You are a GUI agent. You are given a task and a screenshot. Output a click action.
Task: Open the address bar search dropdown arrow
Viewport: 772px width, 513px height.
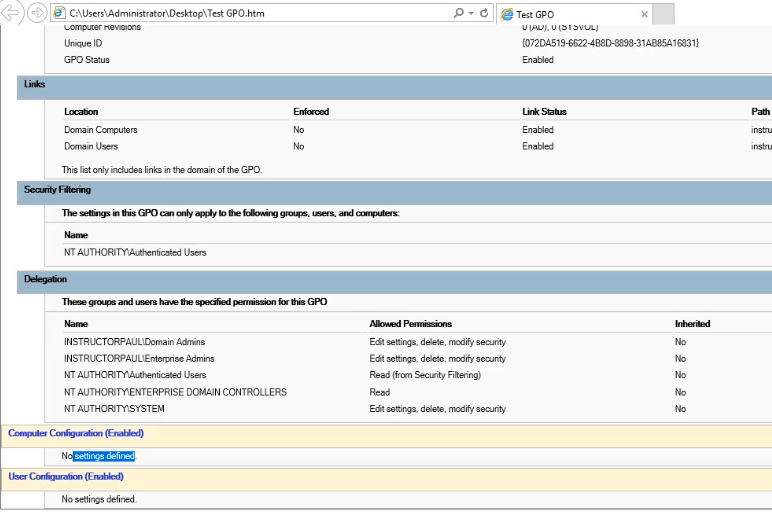pos(470,14)
